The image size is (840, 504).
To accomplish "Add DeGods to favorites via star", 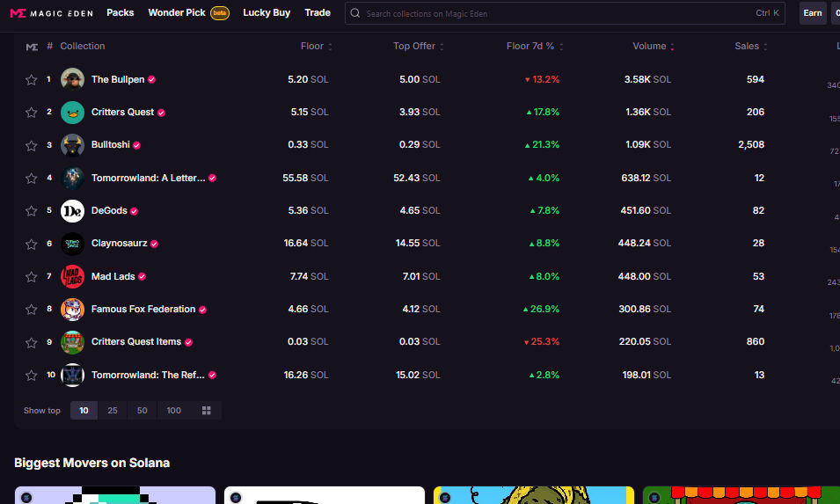I will click(31, 211).
